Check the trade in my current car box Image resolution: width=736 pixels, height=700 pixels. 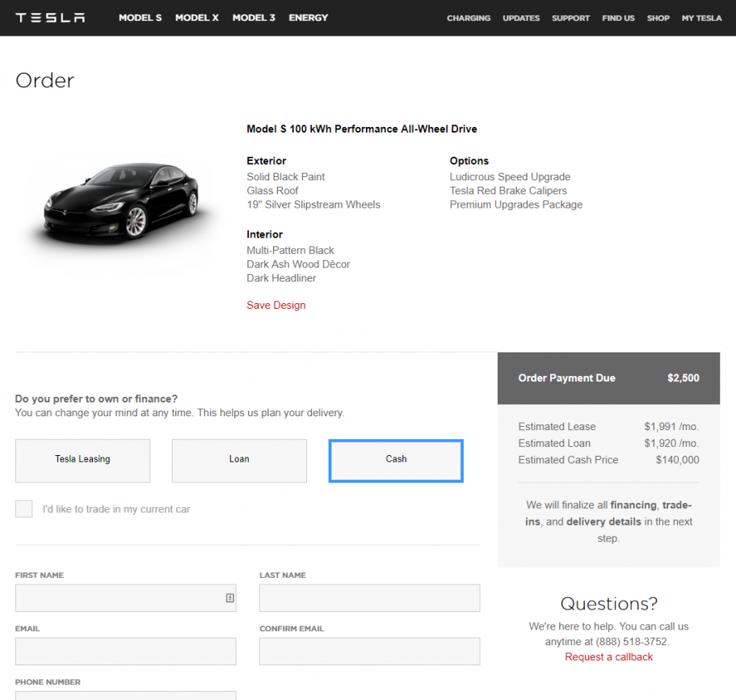pyautogui.click(x=24, y=509)
